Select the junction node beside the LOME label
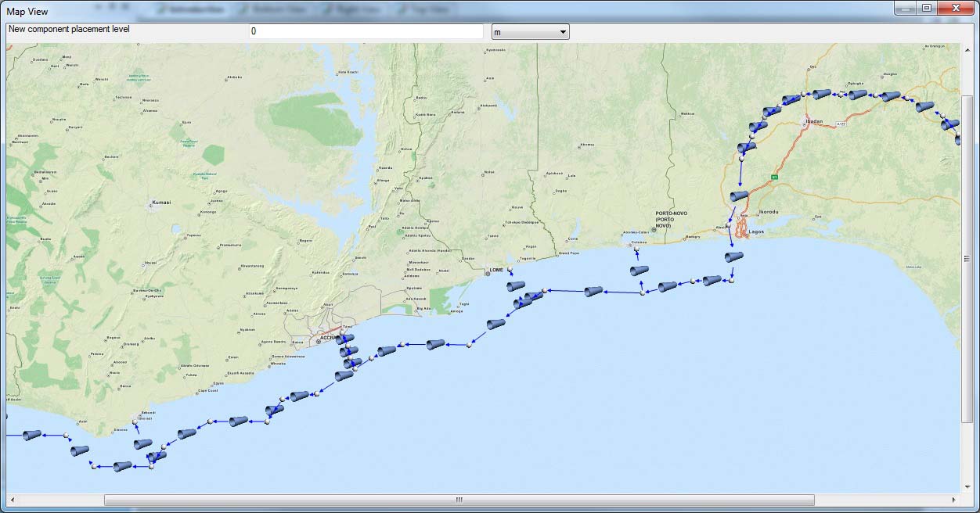 click(x=509, y=270)
